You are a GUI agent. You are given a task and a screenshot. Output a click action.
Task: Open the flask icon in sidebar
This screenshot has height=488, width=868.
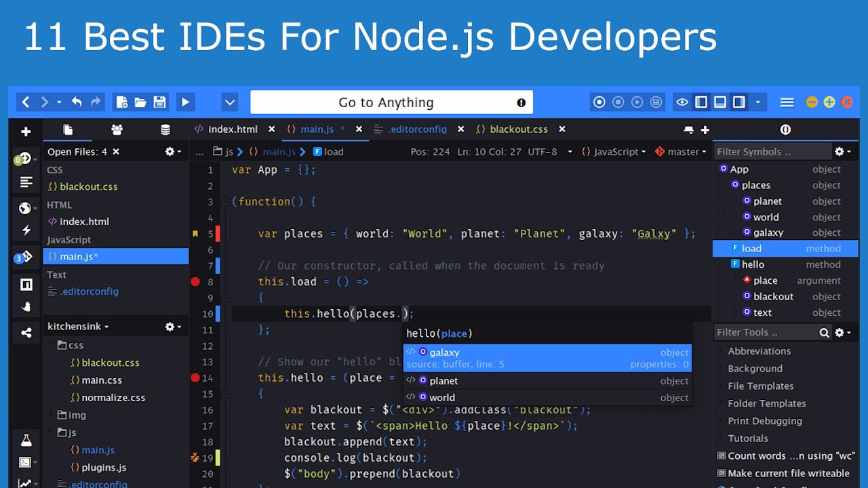coord(26,441)
